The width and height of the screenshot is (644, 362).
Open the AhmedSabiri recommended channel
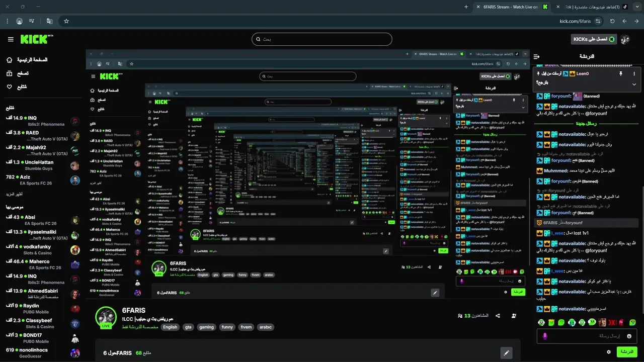click(x=43, y=294)
